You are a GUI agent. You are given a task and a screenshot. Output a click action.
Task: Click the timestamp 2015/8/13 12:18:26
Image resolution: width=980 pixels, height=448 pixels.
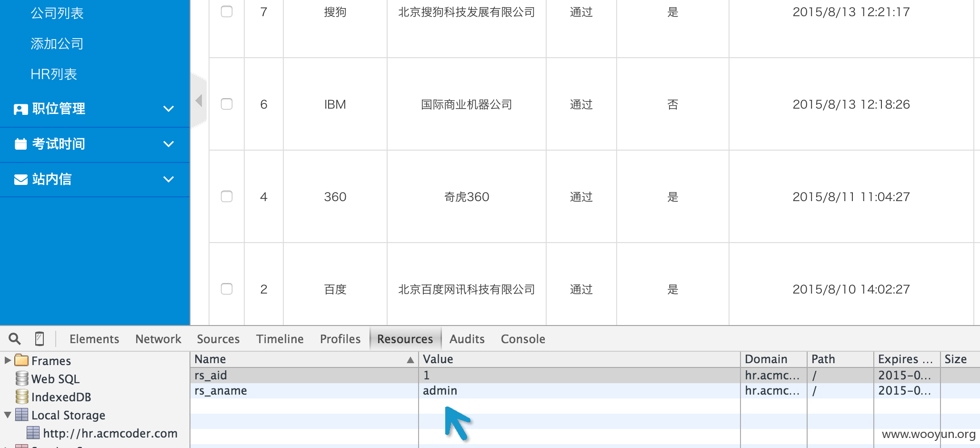(x=851, y=104)
